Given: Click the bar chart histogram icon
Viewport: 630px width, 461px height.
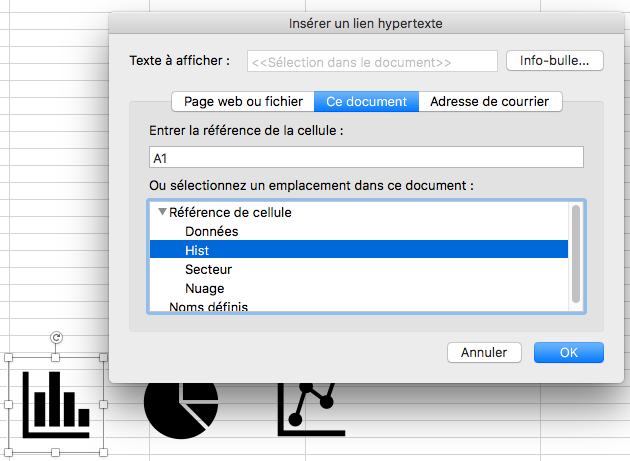Looking at the screenshot, I should (56, 404).
